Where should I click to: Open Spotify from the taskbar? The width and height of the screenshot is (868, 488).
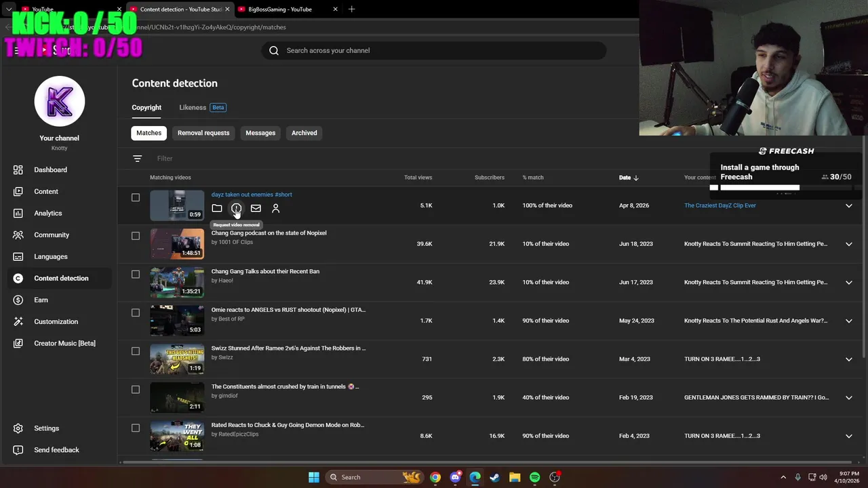534,477
